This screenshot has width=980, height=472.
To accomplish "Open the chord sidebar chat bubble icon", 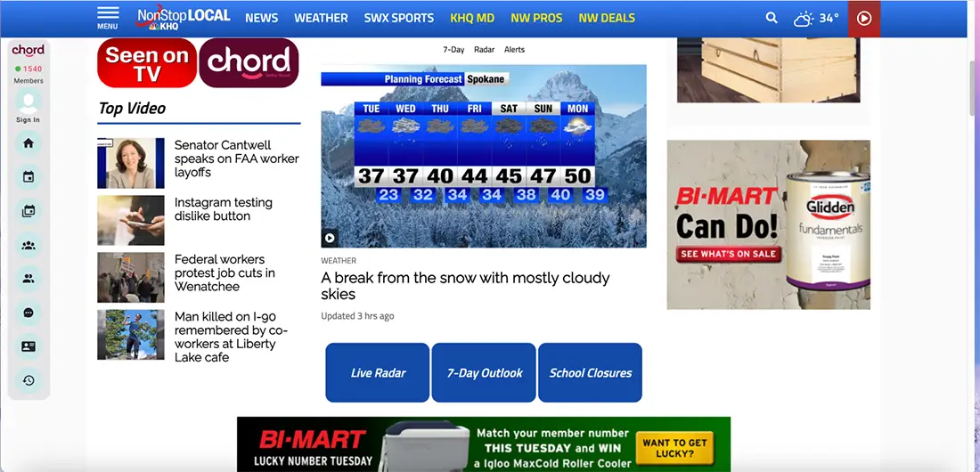I will (29, 313).
